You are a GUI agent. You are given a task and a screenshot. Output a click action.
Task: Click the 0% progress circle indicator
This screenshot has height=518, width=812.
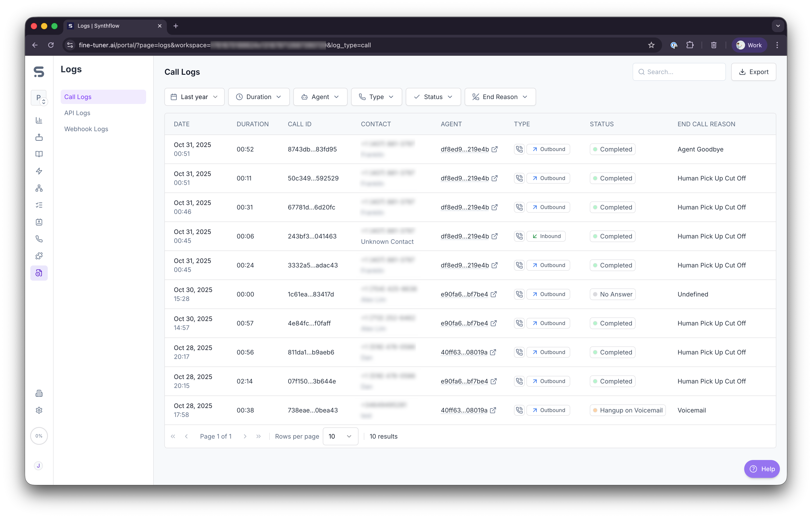click(x=39, y=436)
